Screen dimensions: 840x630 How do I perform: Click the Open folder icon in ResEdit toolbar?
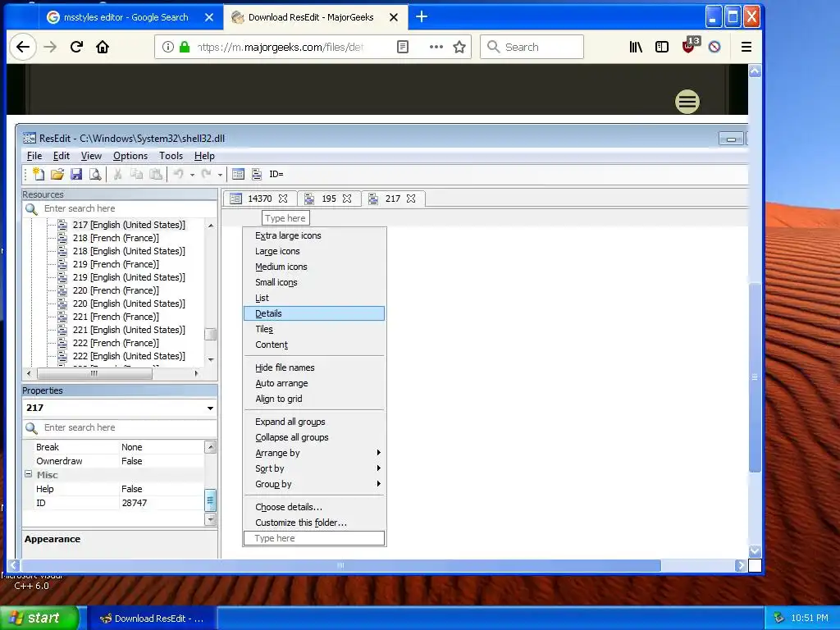(x=57, y=174)
